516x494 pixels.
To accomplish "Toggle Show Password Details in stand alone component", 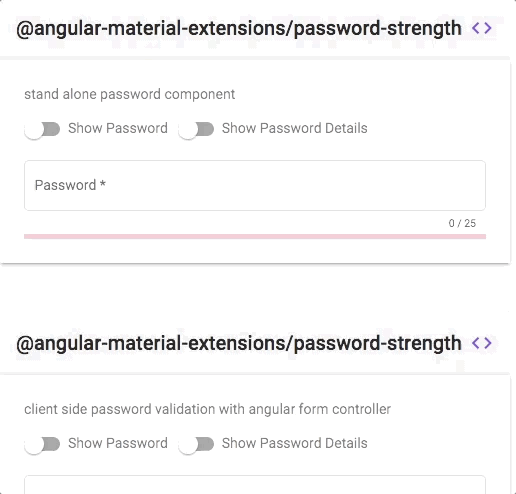I will tap(196, 129).
